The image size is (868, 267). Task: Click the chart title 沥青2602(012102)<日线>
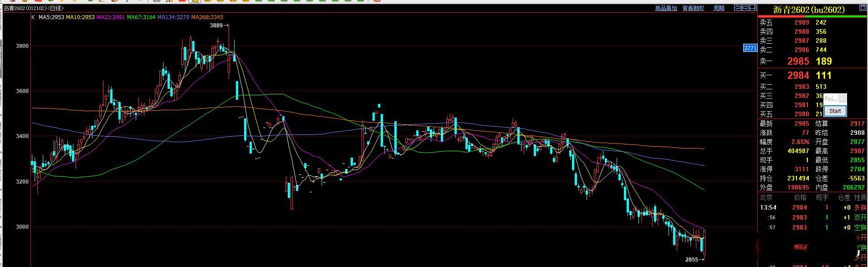click(x=34, y=8)
